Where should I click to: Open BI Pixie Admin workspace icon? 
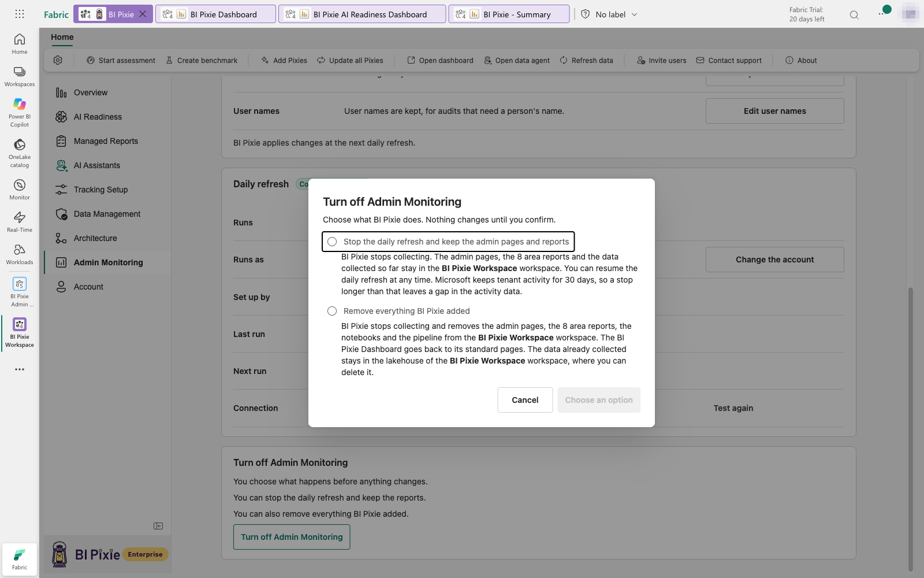tap(20, 291)
